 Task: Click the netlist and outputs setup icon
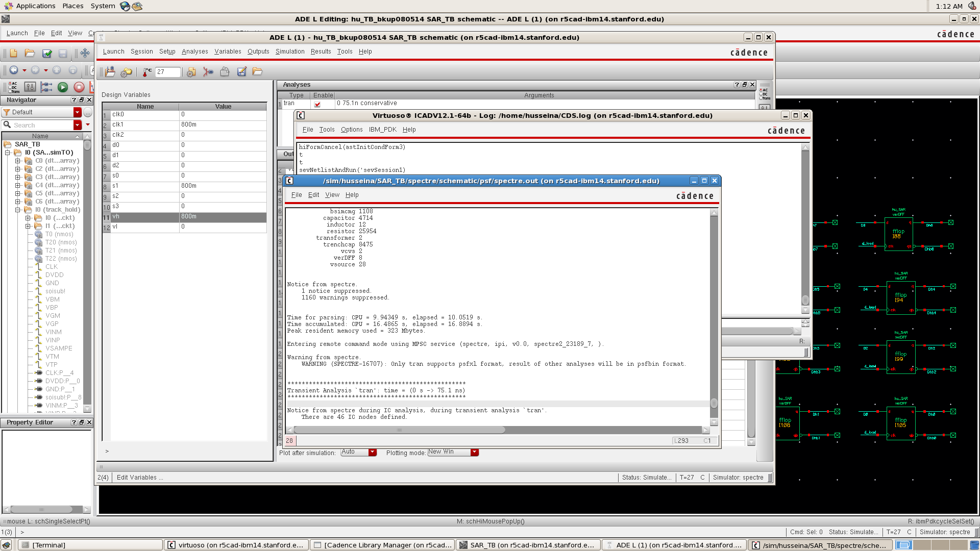point(46,87)
